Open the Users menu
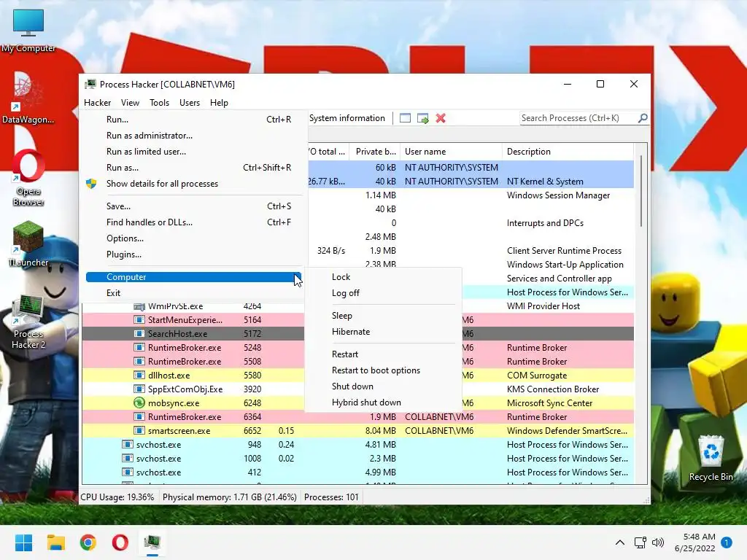The width and height of the screenshot is (747, 560). pos(190,103)
